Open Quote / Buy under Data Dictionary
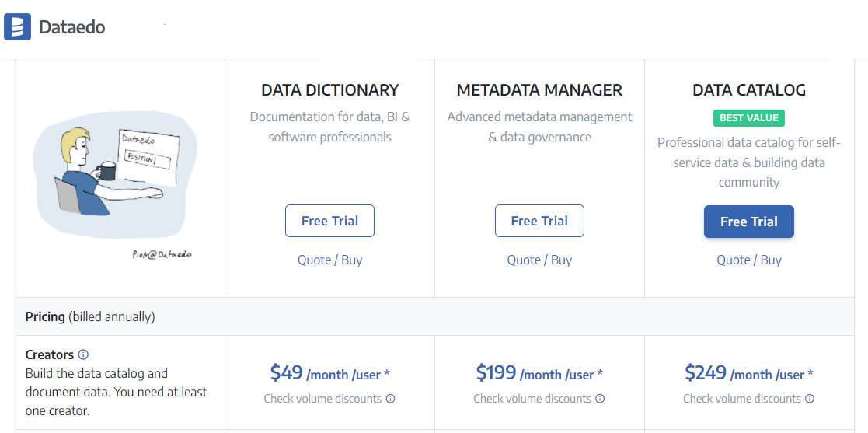This screenshot has width=868, height=433. pyautogui.click(x=330, y=260)
